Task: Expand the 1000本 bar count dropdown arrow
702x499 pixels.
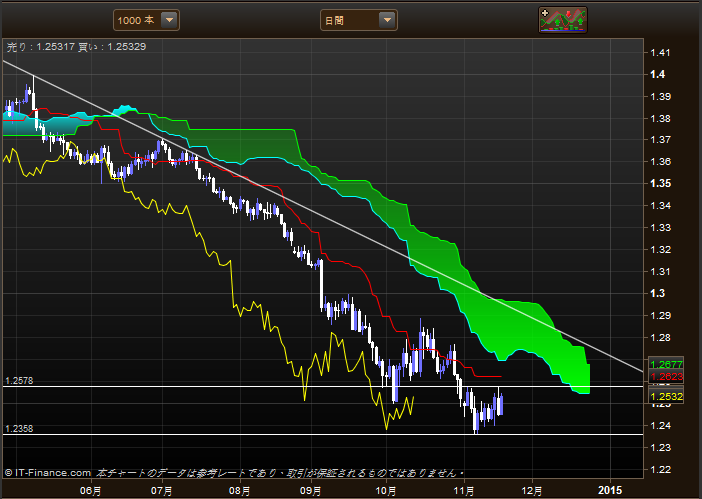Action: (x=169, y=20)
